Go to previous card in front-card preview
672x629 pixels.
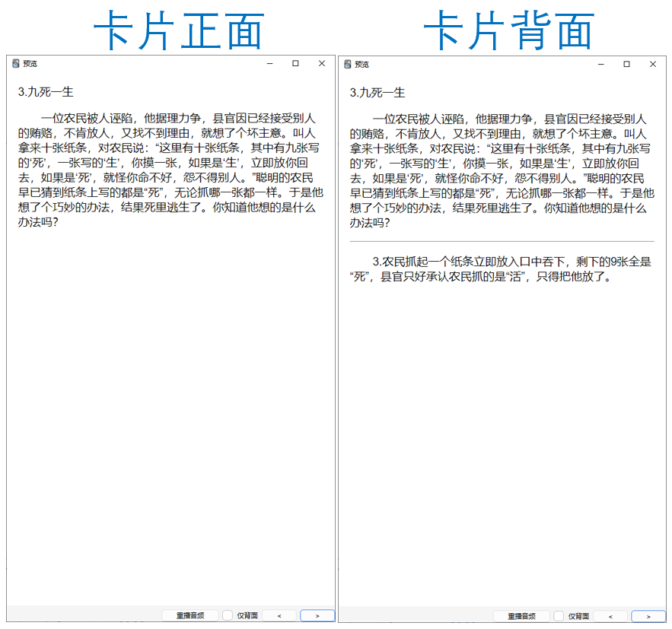point(279,616)
